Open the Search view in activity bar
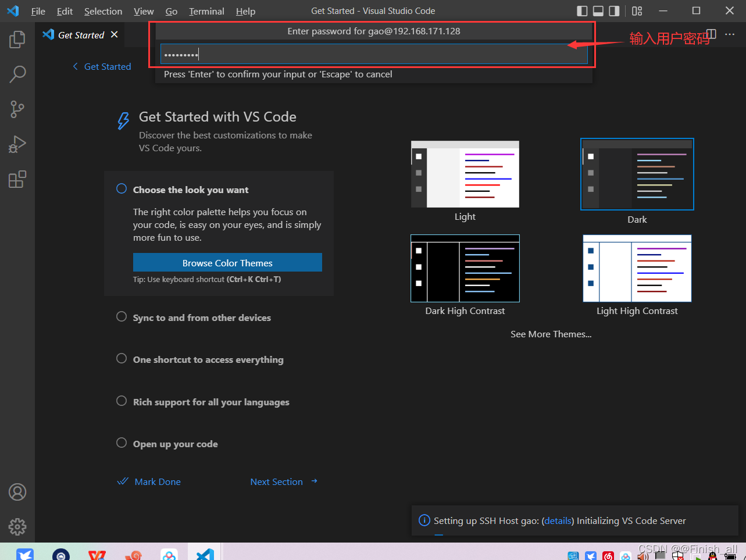The image size is (746, 560). click(x=17, y=74)
